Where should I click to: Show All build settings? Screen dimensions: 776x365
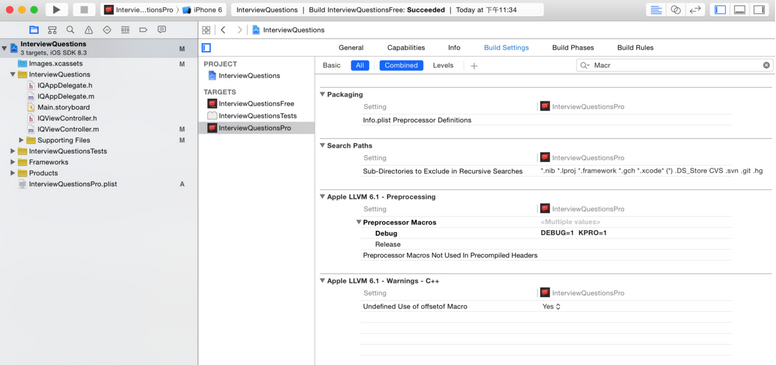(360, 65)
